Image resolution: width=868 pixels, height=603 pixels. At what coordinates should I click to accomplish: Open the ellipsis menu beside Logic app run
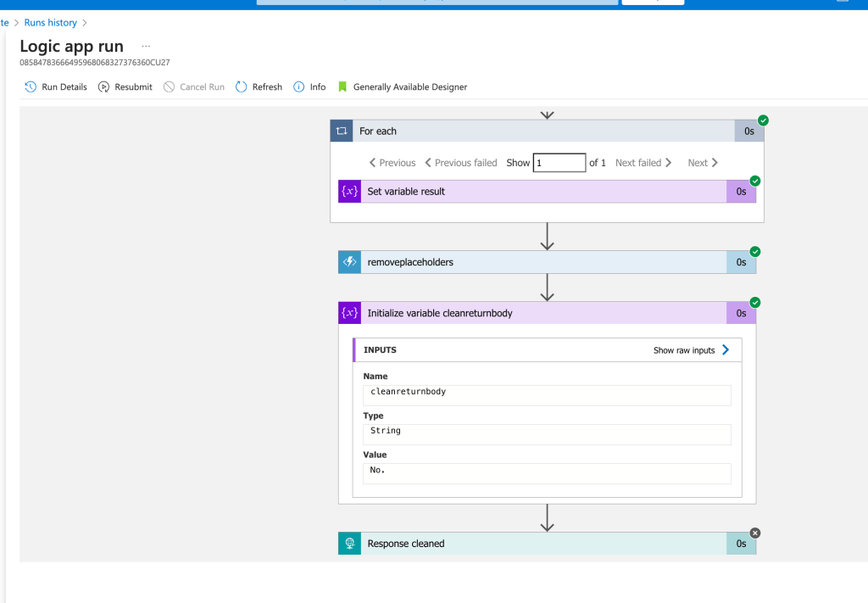(146, 46)
